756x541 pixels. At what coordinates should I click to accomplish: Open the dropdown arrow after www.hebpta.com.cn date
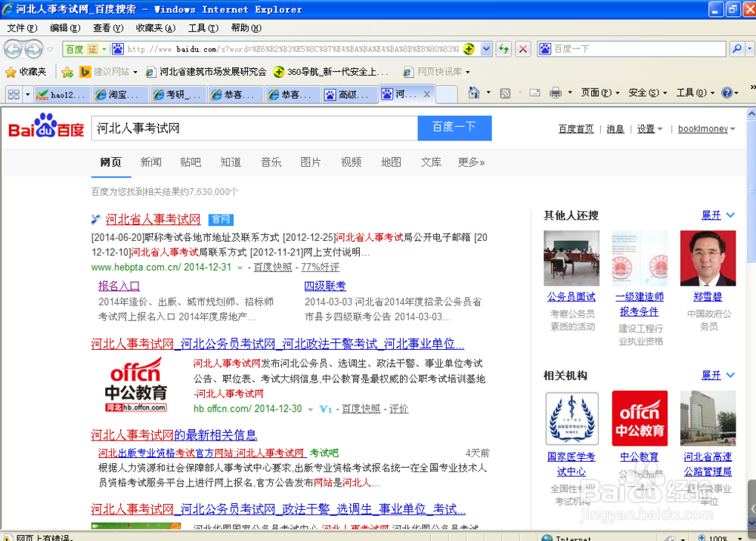240,267
